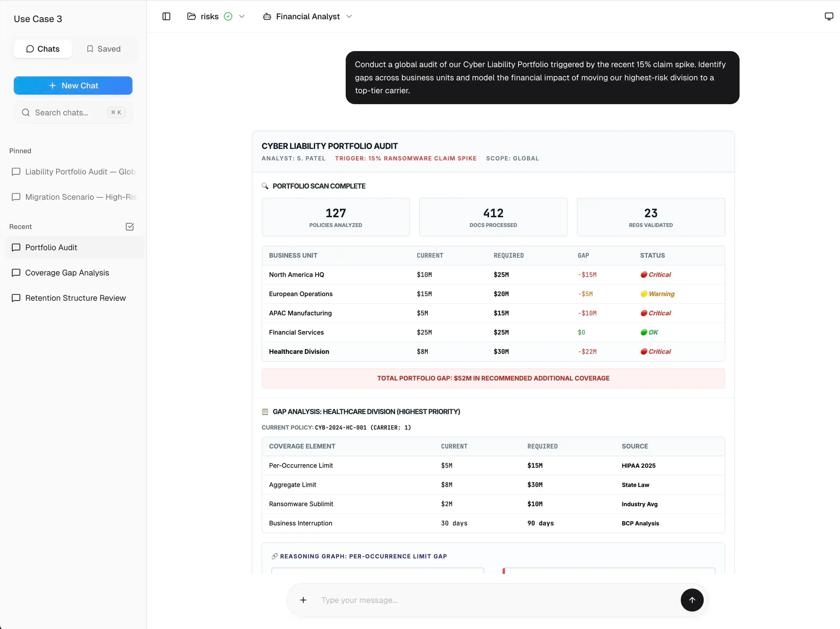Start a New Chat
The width and height of the screenshot is (840, 629).
(x=73, y=86)
